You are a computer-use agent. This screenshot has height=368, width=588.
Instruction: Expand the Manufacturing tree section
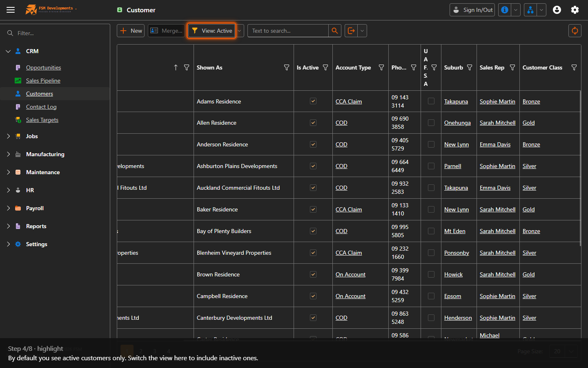pyautogui.click(x=8, y=154)
